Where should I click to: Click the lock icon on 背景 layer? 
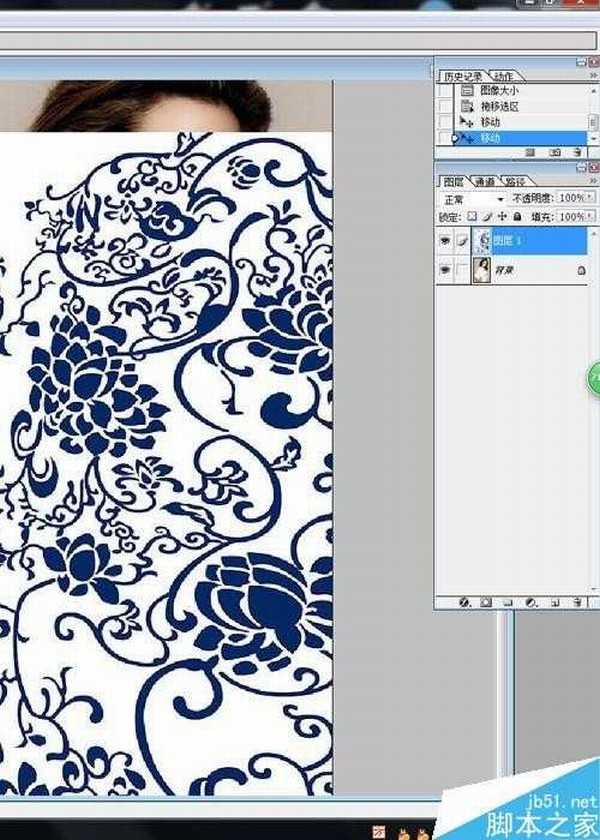click(582, 271)
